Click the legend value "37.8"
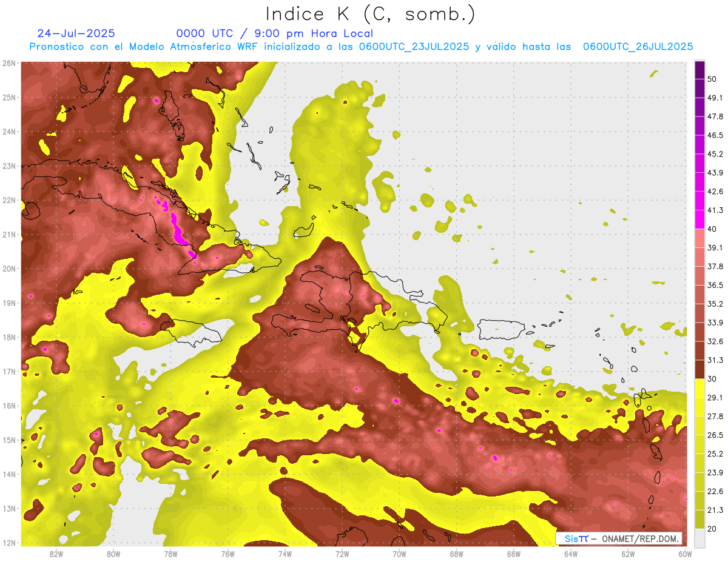Image resolution: width=728 pixels, height=562 pixels. click(x=715, y=266)
